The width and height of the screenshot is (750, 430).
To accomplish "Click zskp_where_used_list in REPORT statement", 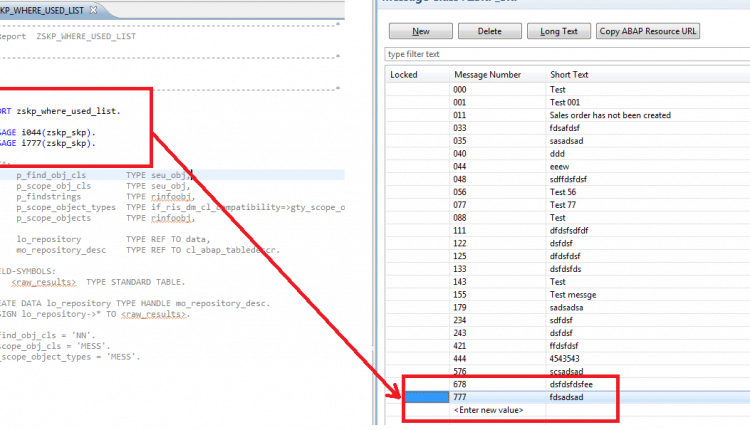I will pos(68,111).
